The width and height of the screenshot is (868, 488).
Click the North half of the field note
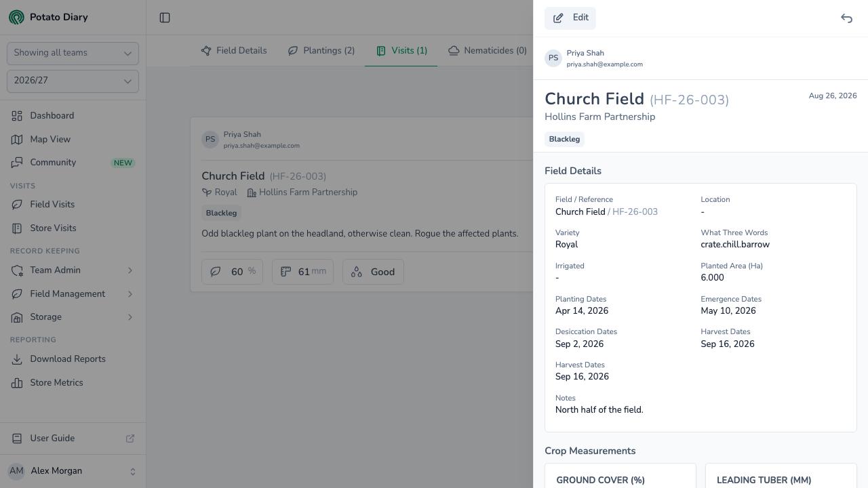[x=599, y=410]
